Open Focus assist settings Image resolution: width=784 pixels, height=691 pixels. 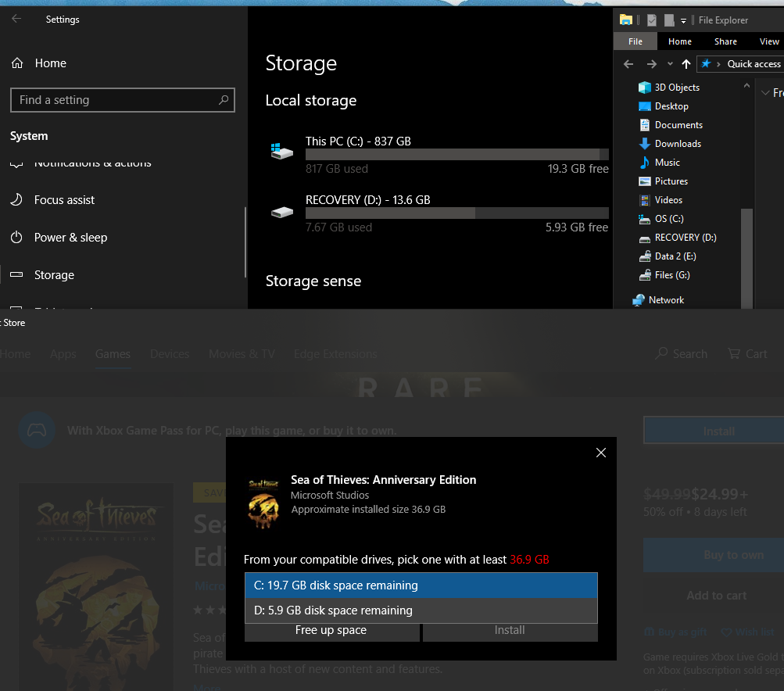pos(52,200)
